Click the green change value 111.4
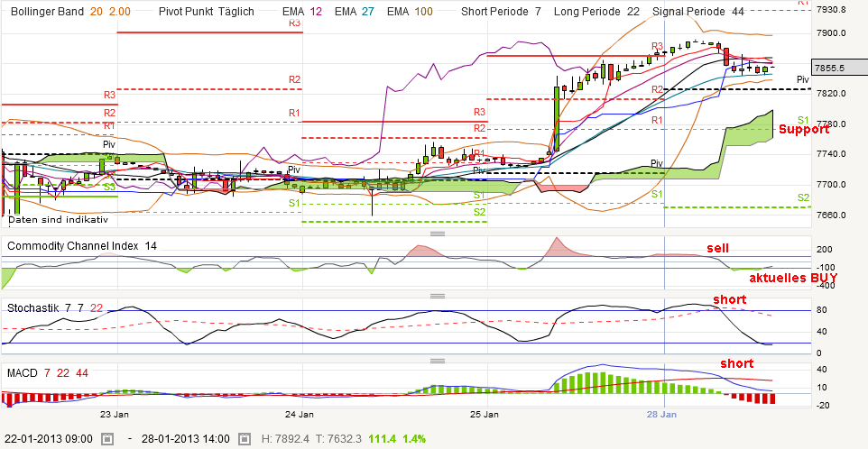This screenshot has width=868, height=449. click(383, 439)
